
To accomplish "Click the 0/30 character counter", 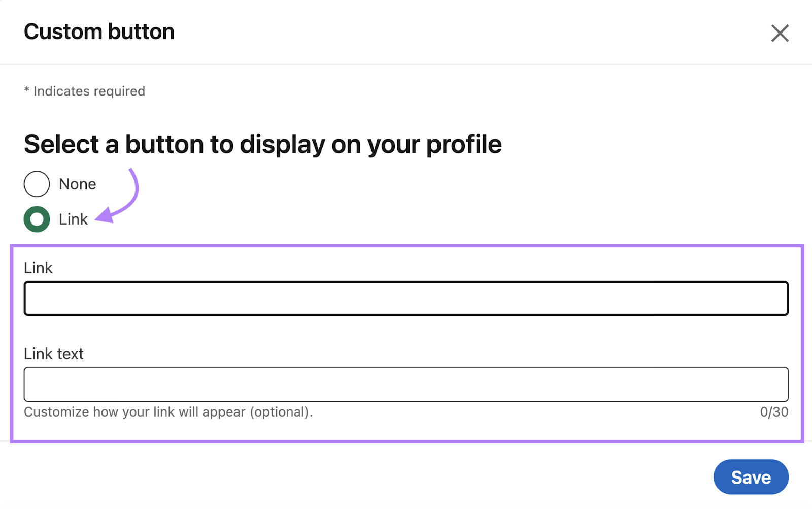I will pos(774,412).
